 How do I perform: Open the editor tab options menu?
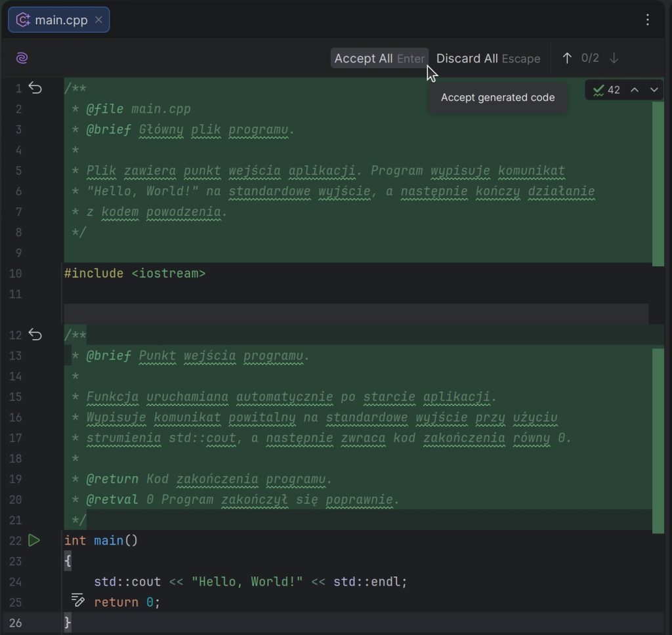coord(647,20)
